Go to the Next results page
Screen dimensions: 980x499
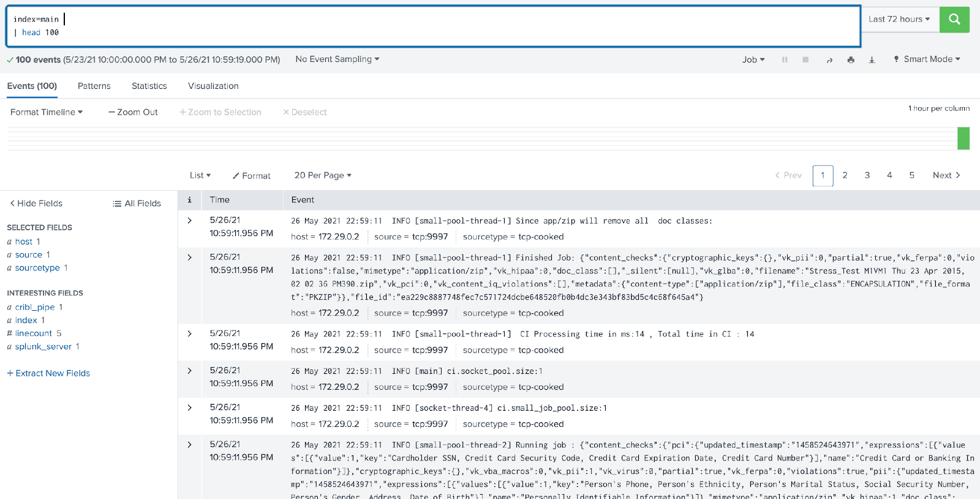pos(946,175)
